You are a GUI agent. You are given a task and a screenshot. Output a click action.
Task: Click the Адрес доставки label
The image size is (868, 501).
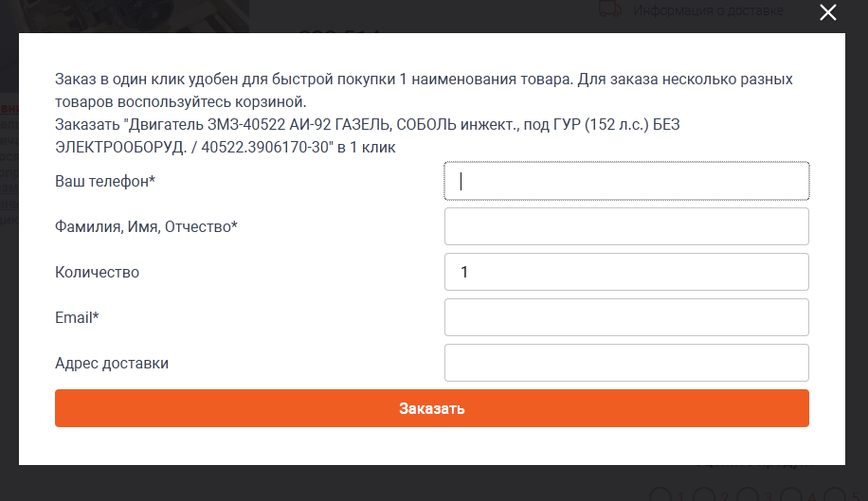(x=112, y=364)
